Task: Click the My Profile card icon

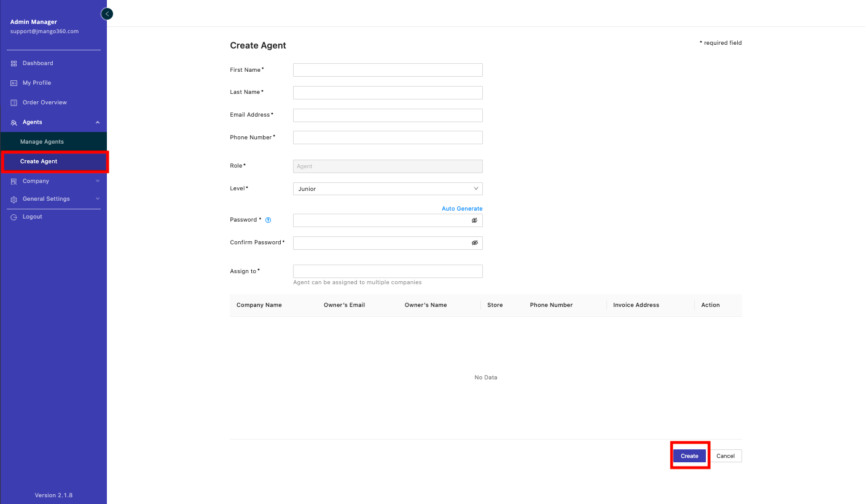Action: [14, 83]
